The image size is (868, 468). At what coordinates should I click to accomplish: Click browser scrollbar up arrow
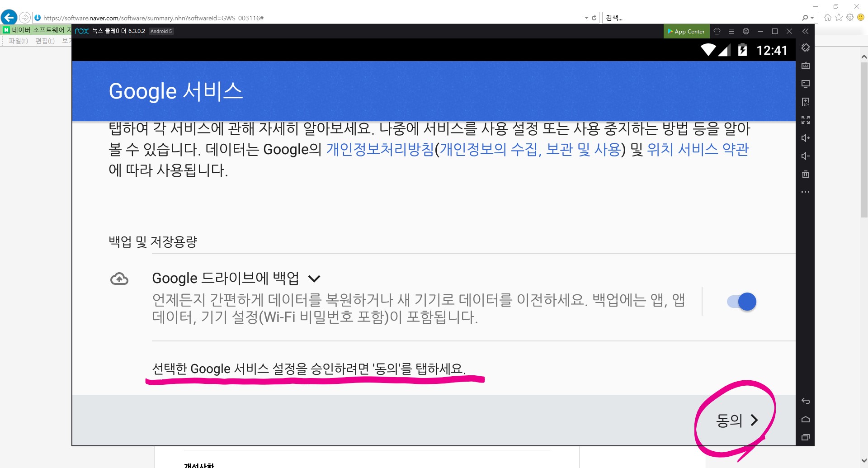[x=864, y=57]
